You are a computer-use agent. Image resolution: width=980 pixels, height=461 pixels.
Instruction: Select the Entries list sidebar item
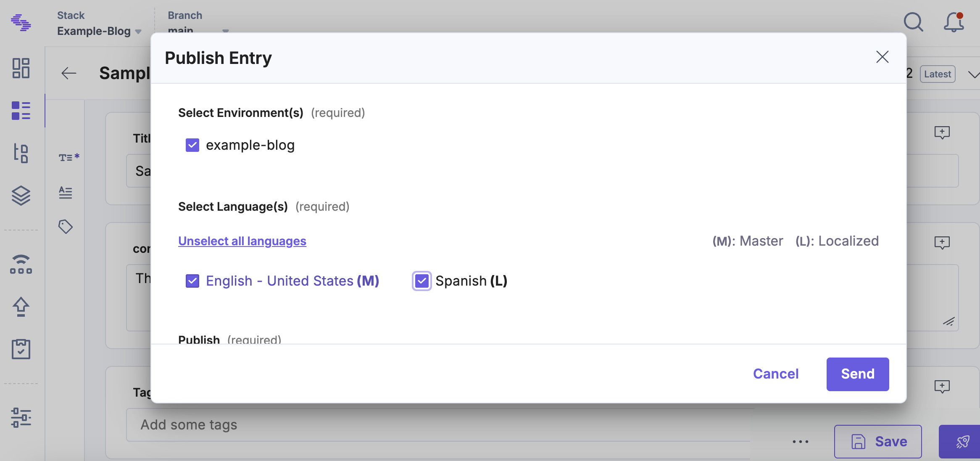21,111
